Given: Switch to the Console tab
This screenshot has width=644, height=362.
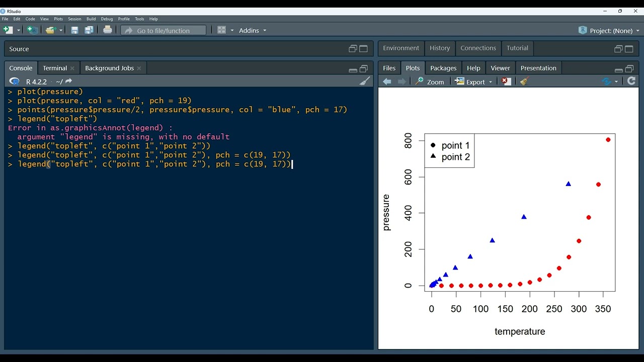Looking at the screenshot, I should [x=21, y=68].
